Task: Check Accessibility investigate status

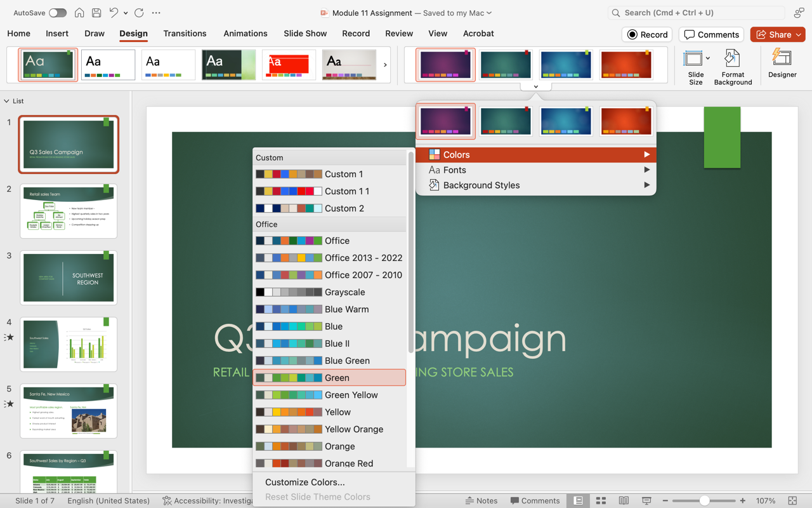Action: [208, 500]
